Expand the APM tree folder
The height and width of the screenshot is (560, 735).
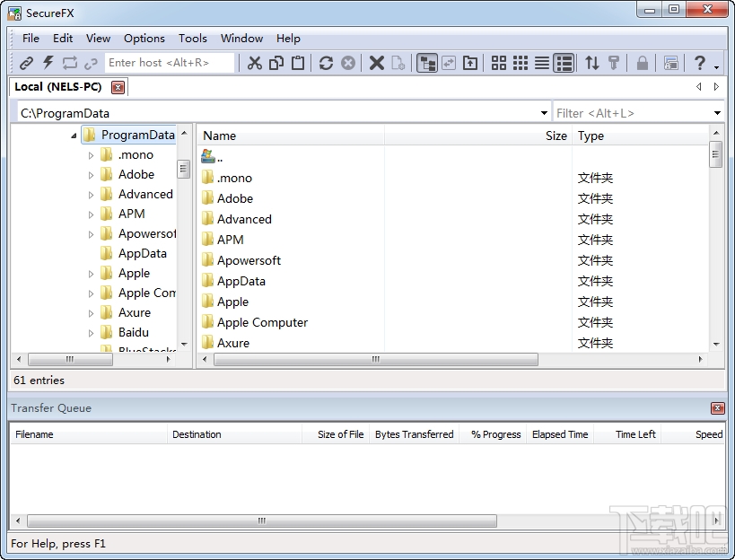(x=91, y=214)
